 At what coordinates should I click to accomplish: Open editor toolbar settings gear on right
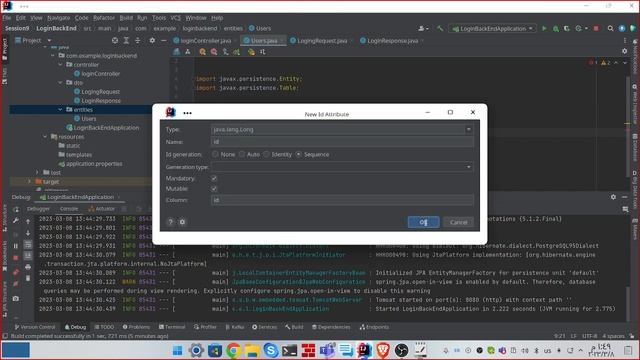(x=624, y=51)
